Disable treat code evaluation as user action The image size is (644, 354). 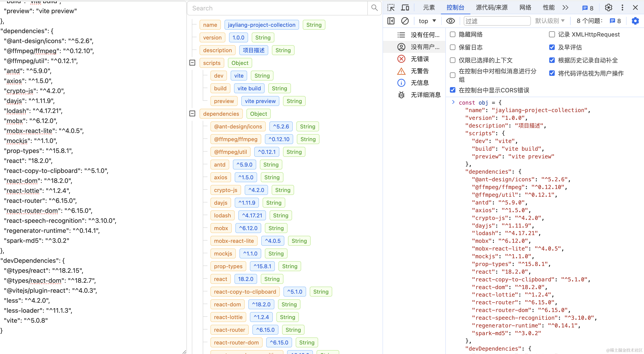point(552,73)
